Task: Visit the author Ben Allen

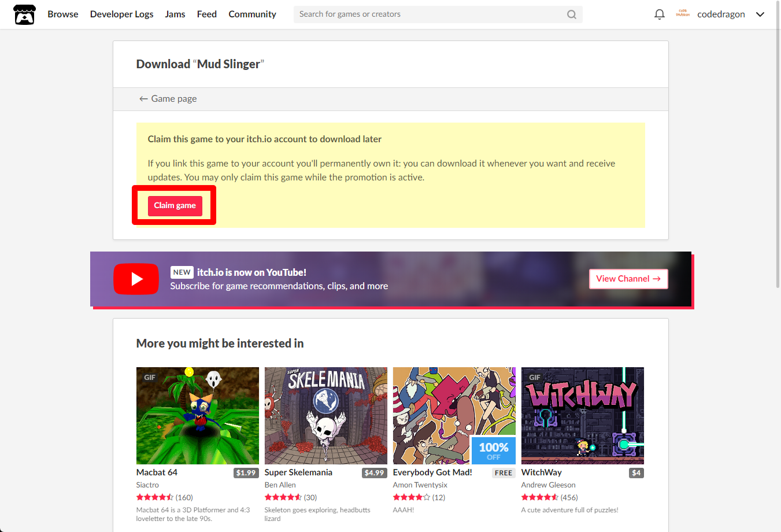Action: click(x=280, y=485)
